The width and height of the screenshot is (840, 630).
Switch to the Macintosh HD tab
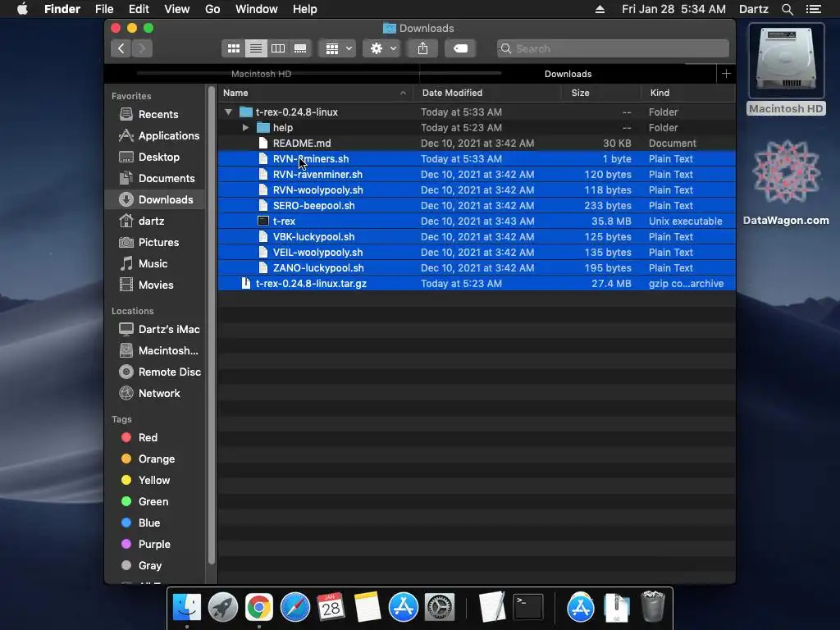[262, 74]
